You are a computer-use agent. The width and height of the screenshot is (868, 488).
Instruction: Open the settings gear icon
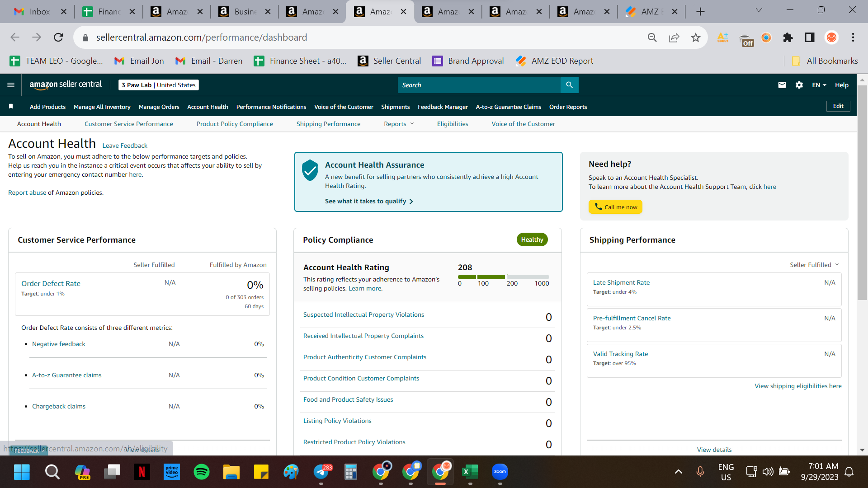tap(799, 85)
